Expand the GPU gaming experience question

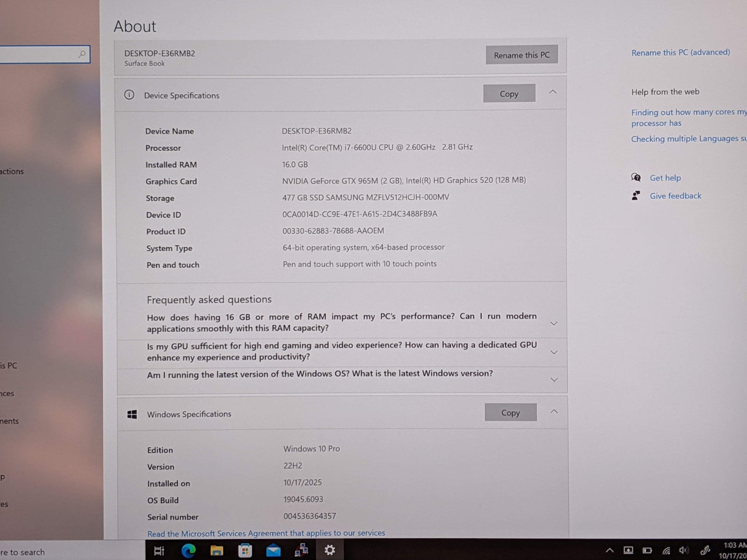click(554, 352)
